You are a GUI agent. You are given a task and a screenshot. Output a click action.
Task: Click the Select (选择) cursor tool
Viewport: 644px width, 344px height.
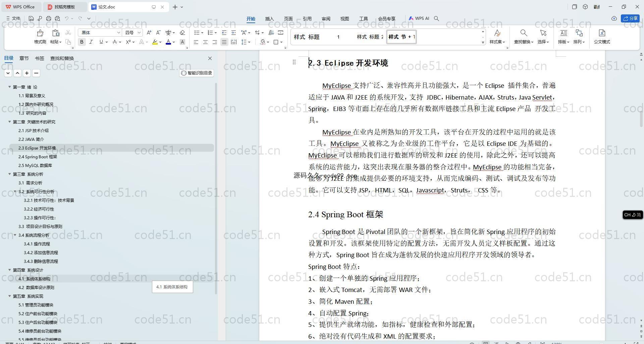coord(543,37)
